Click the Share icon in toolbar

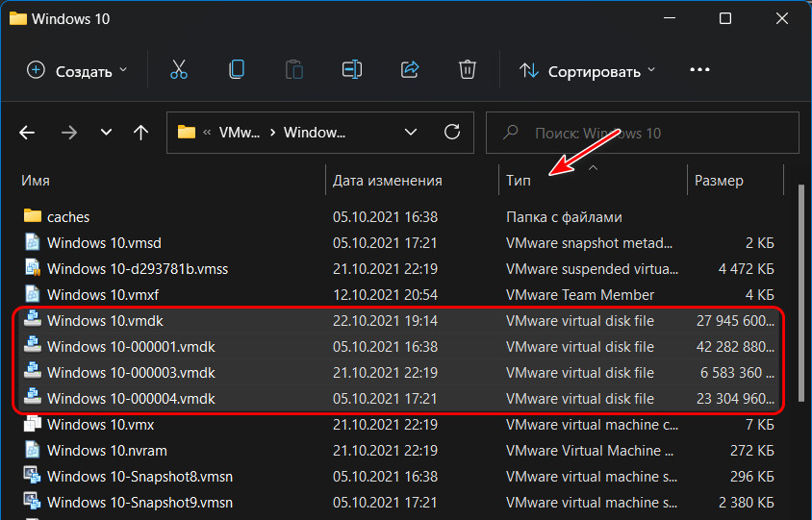pyautogui.click(x=410, y=70)
